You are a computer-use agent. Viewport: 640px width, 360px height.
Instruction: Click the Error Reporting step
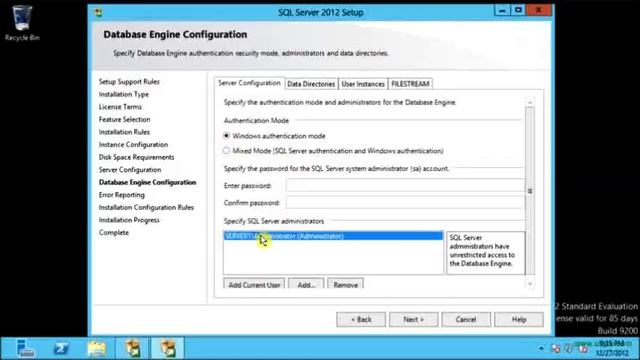coord(122,195)
